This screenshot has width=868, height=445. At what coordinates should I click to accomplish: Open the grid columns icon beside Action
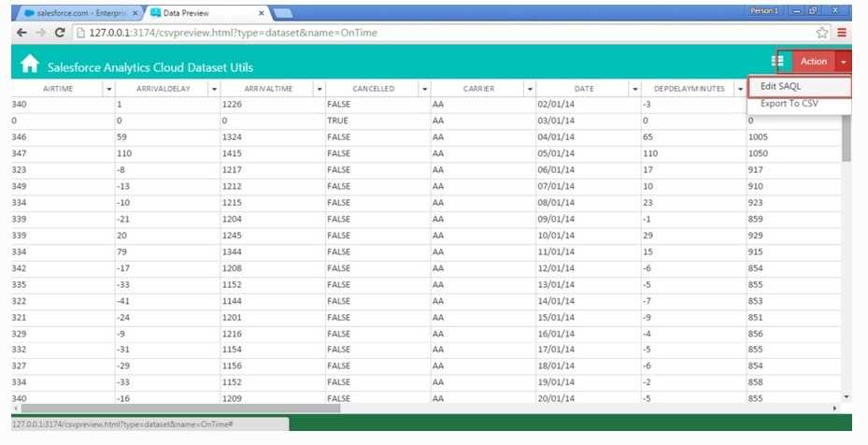pyautogui.click(x=777, y=62)
